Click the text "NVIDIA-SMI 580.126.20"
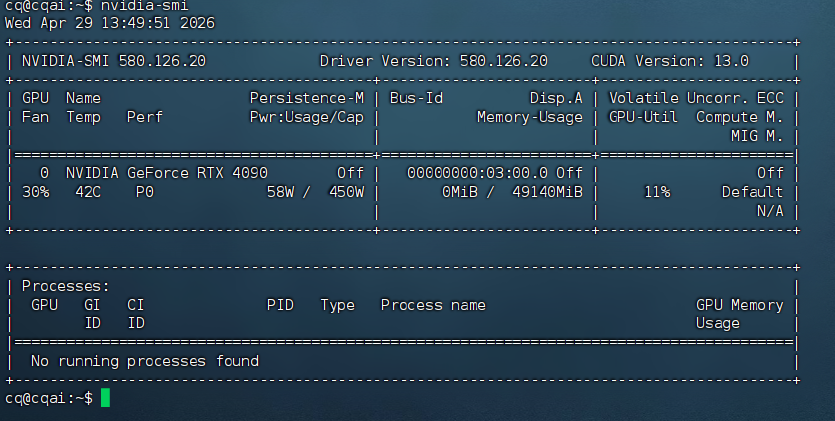Image resolution: width=835 pixels, height=421 pixels. 113,61
